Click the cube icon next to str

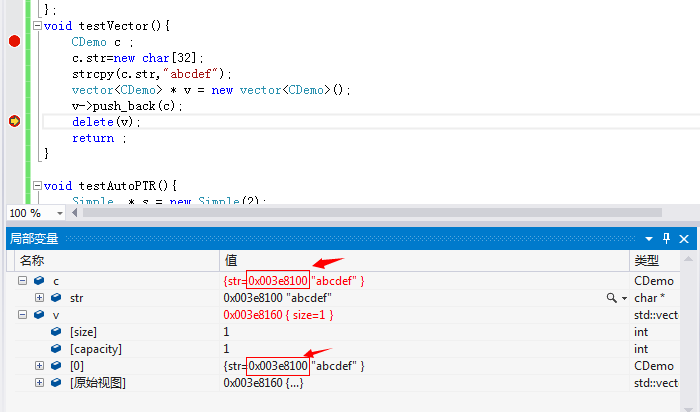click(x=56, y=297)
